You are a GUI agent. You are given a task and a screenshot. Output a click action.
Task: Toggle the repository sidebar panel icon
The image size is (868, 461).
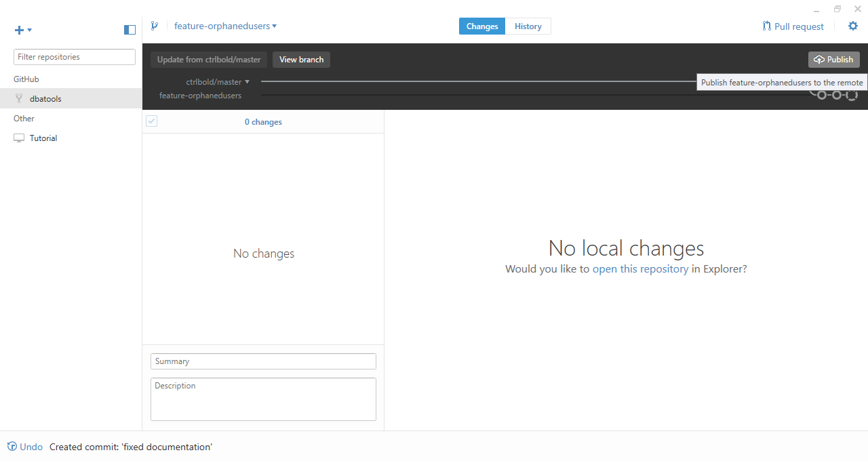click(x=130, y=30)
